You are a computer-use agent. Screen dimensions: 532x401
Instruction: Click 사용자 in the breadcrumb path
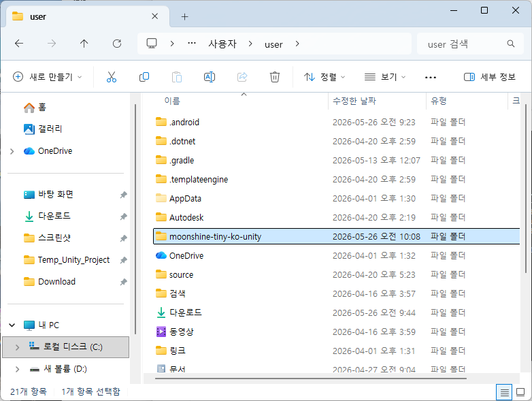[222, 44]
